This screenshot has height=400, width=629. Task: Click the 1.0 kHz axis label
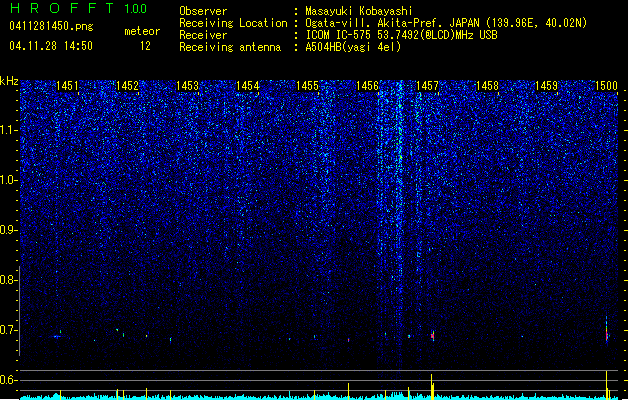coord(8,180)
